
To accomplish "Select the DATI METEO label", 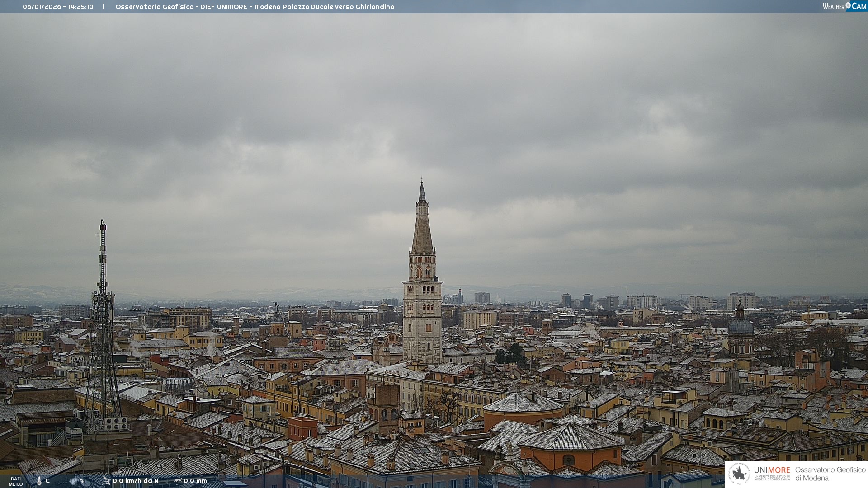I will pos(16,481).
